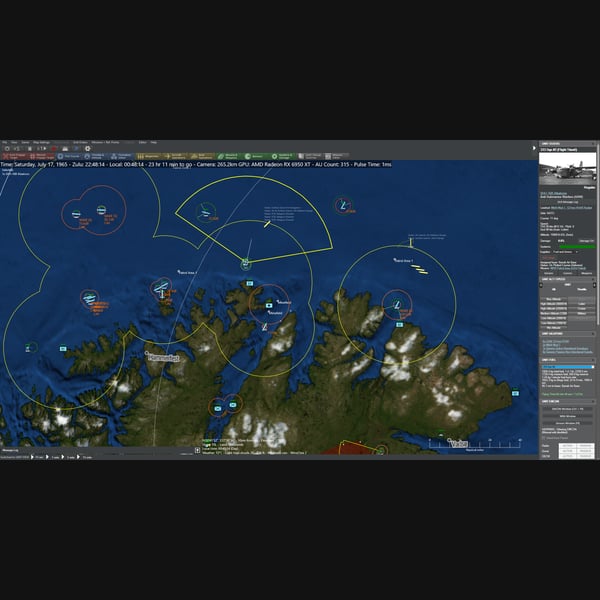Collapse the Unit Fuel panel section

tap(593, 360)
